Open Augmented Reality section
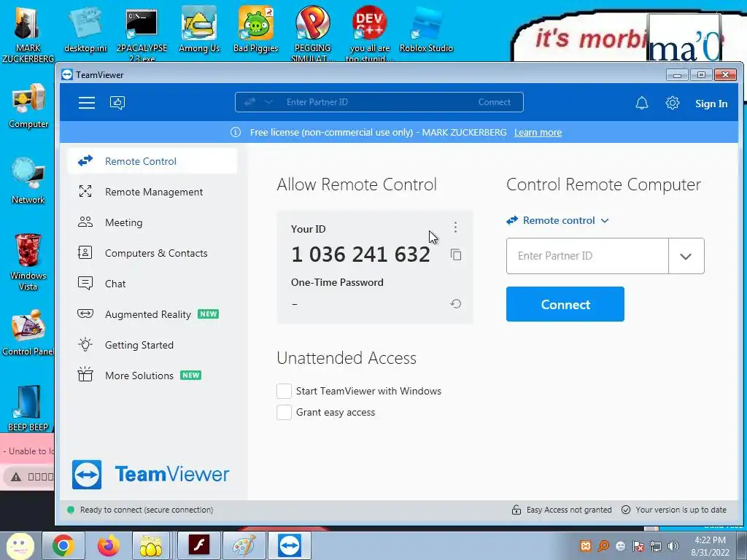The image size is (747, 560). 152,314
